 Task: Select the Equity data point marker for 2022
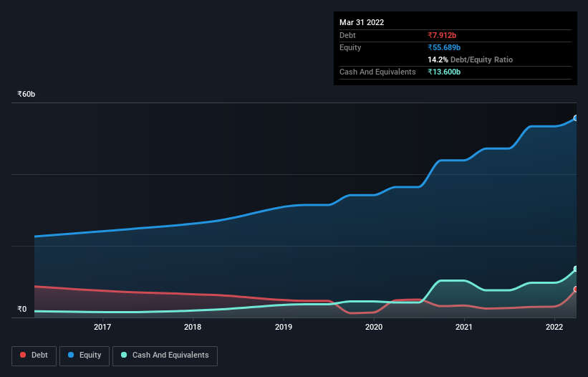(576, 118)
